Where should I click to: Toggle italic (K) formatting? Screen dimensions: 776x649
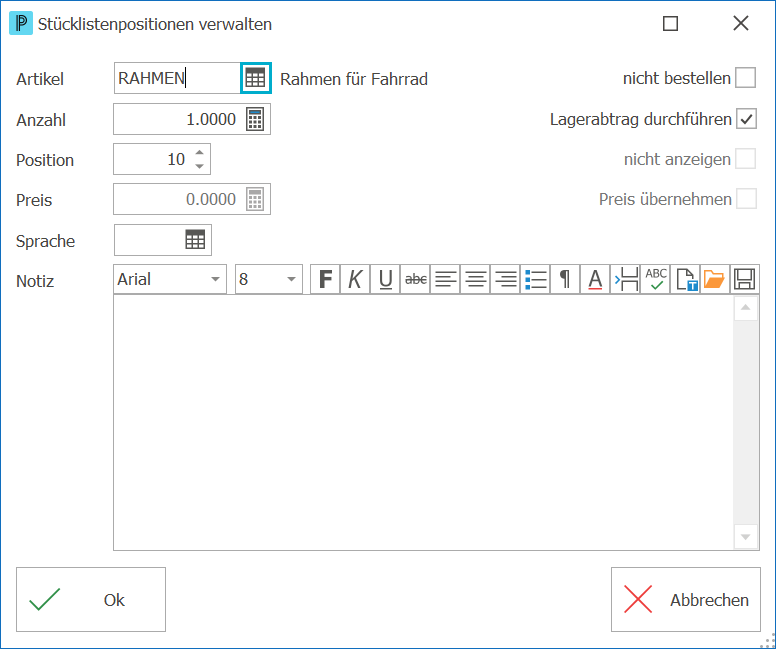point(355,279)
